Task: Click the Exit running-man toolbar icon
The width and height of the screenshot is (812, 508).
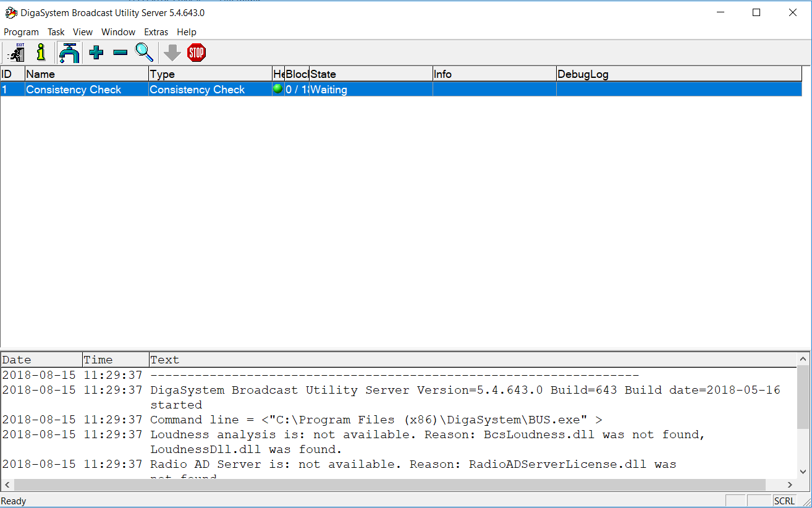Action: point(16,53)
